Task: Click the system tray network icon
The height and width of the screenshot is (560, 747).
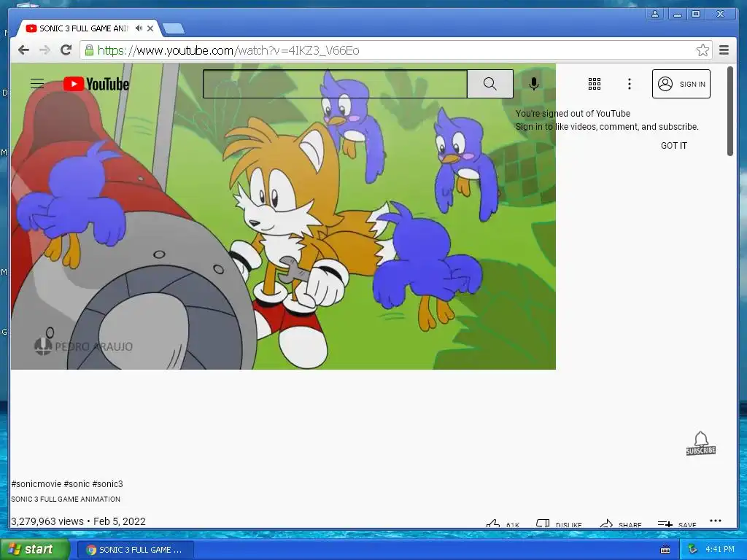Action: [693, 550]
